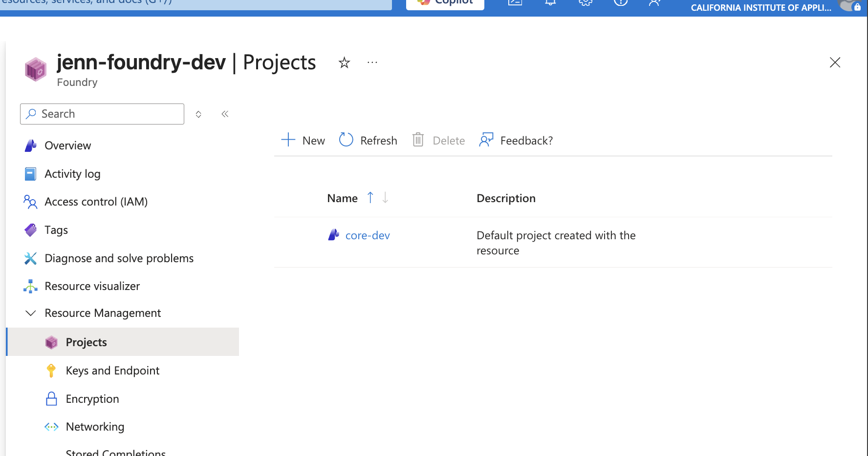This screenshot has width=868, height=456.
Task: Click the Name column header
Action: tap(342, 198)
